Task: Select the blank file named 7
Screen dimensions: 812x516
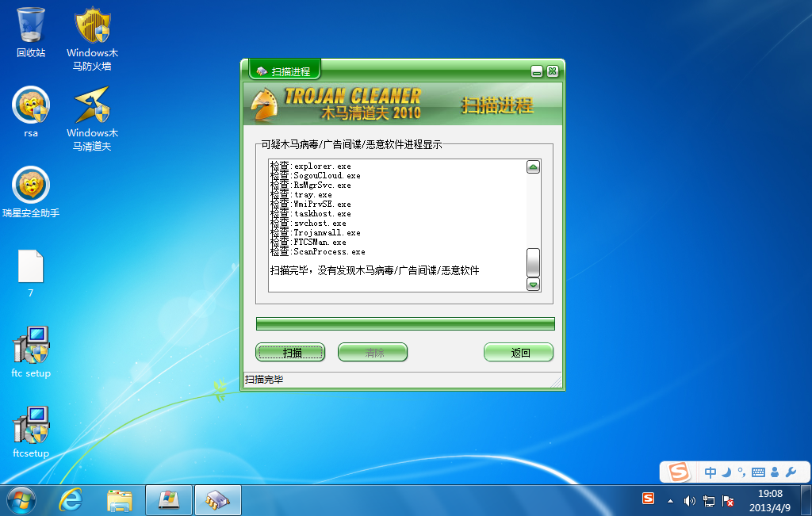Action: 31,273
